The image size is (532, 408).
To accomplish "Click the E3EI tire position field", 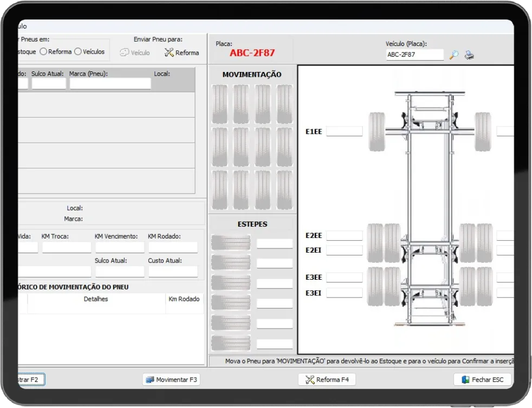I will tap(345, 293).
